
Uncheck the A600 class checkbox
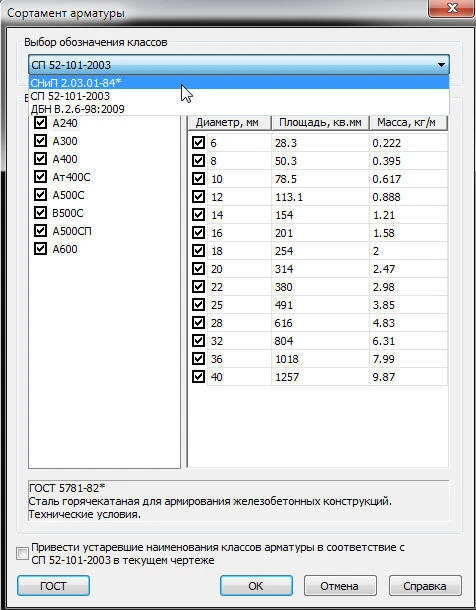(x=40, y=248)
